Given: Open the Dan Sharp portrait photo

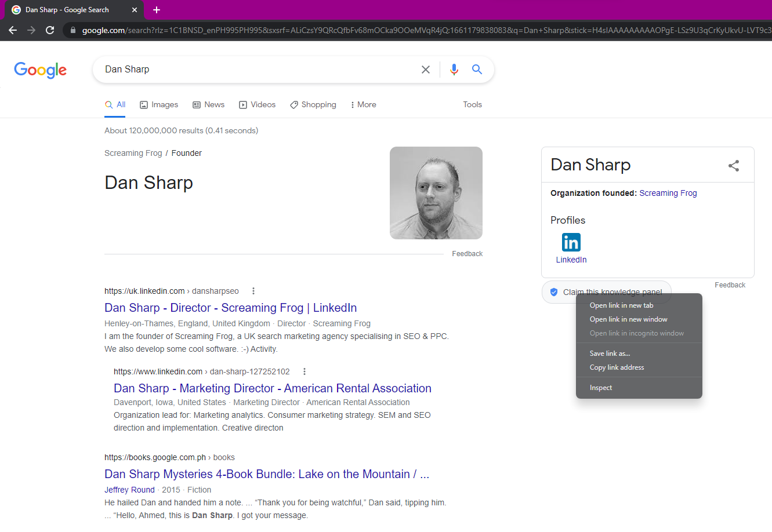Looking at the screenshot, I should tap(436, 193).
